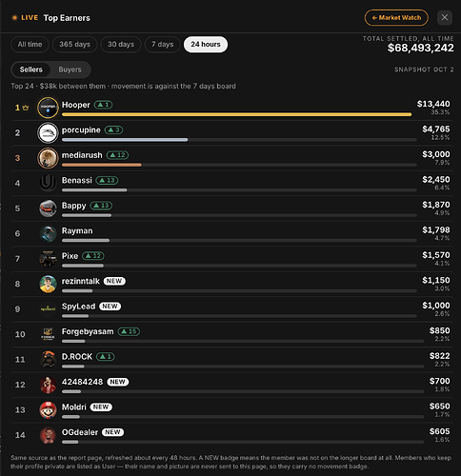The height and width of the screenshot is (476, 461).
Task: Open rezinntalk's avatar
Action: pos(48,284)
